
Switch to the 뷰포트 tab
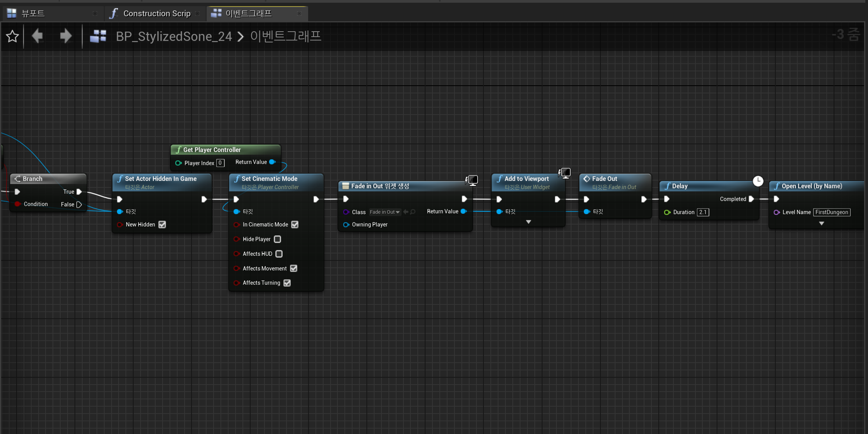click(33, 13)
